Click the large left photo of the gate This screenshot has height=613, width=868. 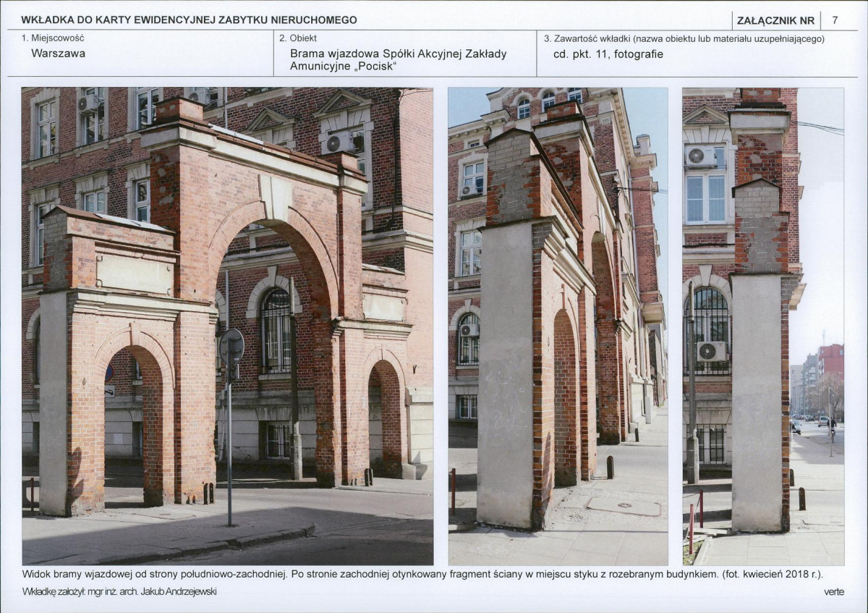pos(227,326)
